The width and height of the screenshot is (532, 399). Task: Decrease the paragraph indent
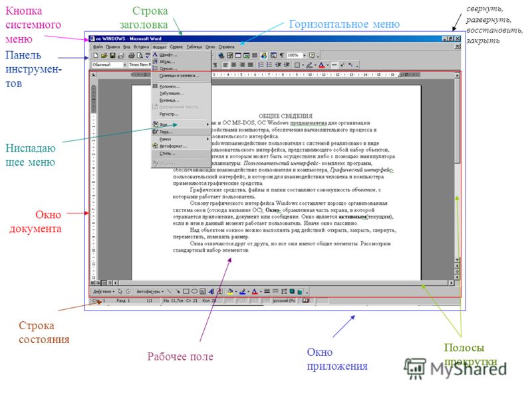click(278, 65)
